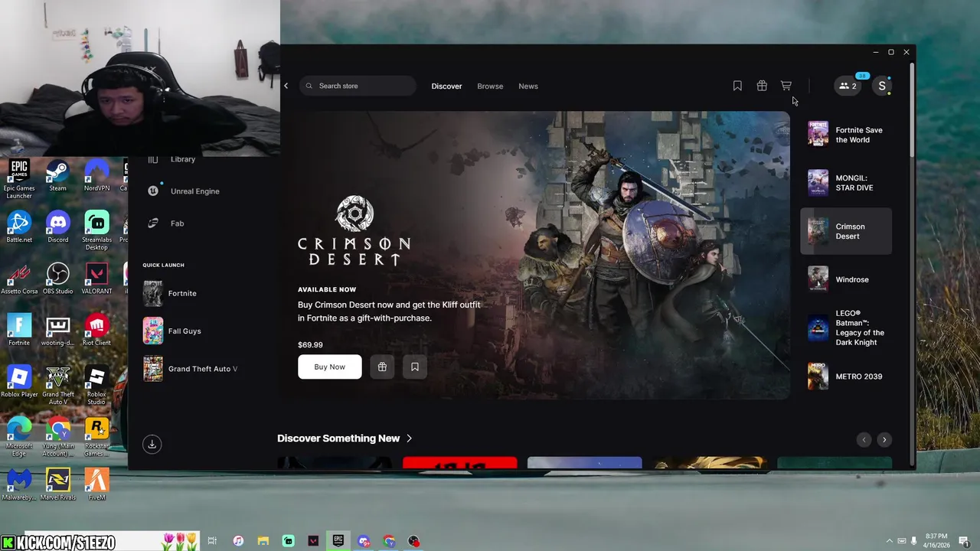Open the gift icon in the store header
Screen dimensions: 980x551
(x=762, y=86)
